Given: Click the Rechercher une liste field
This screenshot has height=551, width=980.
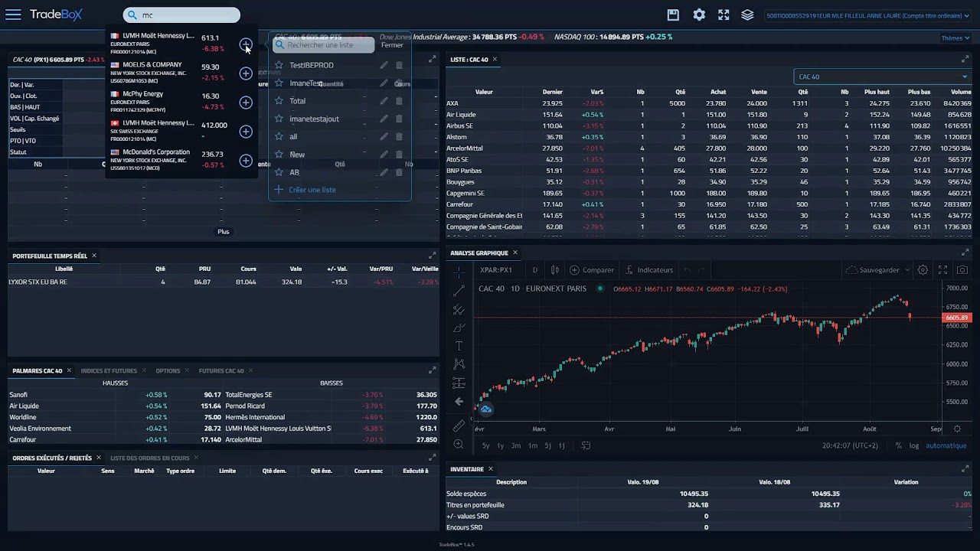Looking at the screenshot, I should coord(324,45).
